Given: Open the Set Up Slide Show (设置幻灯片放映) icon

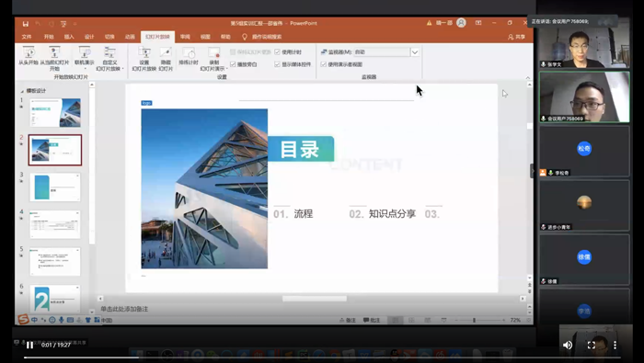Looking at the screenshot, I should point(144,58).
